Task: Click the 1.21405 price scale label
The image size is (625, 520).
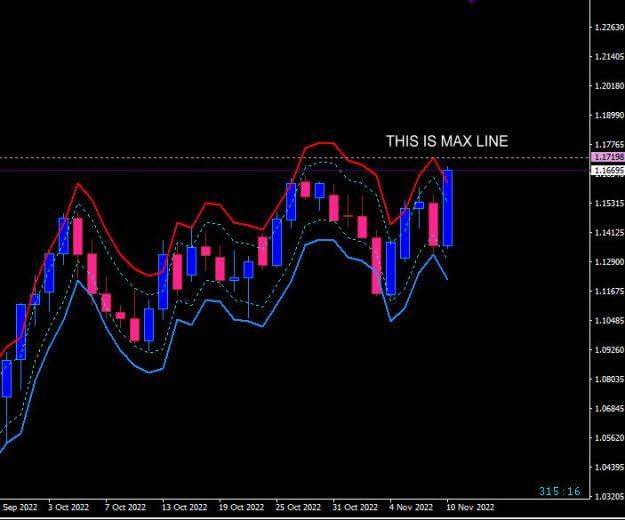Action: tap(609, 57)
